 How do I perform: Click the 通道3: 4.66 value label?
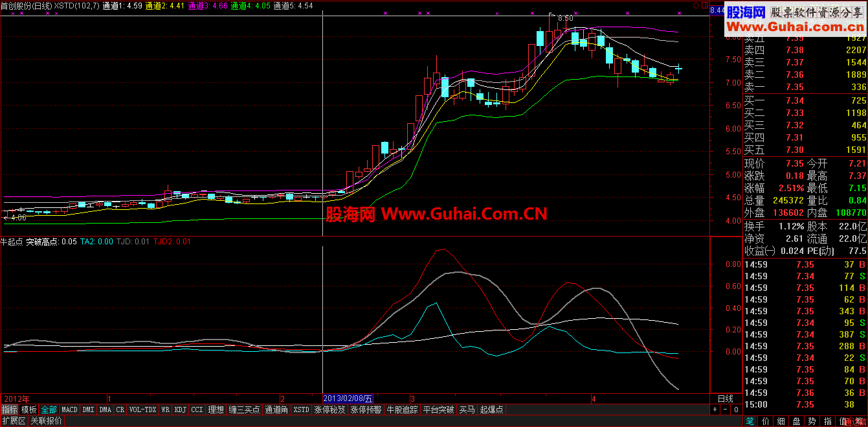(x=208, y=5)
